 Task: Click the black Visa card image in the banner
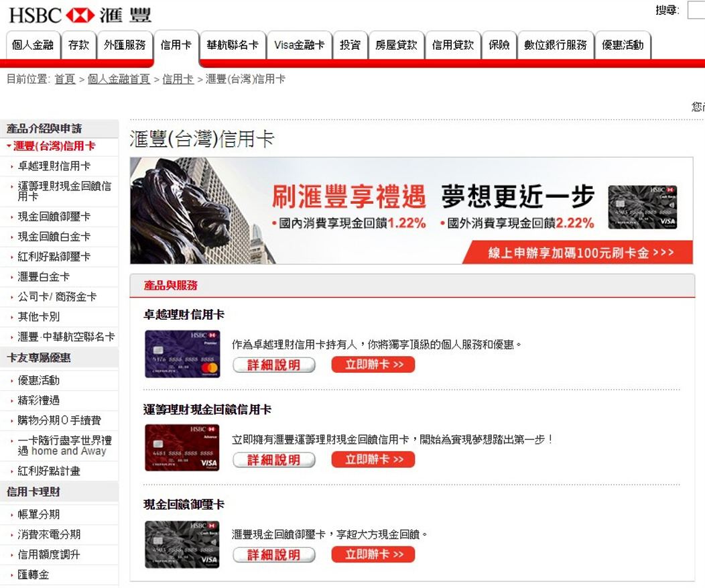[x=643, y=207]
